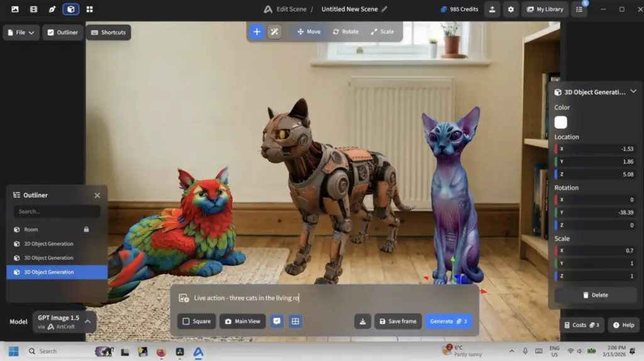Screen dimensions: 644x361
Task: Open the image mode icon in top bar
Action: [15, 9]
